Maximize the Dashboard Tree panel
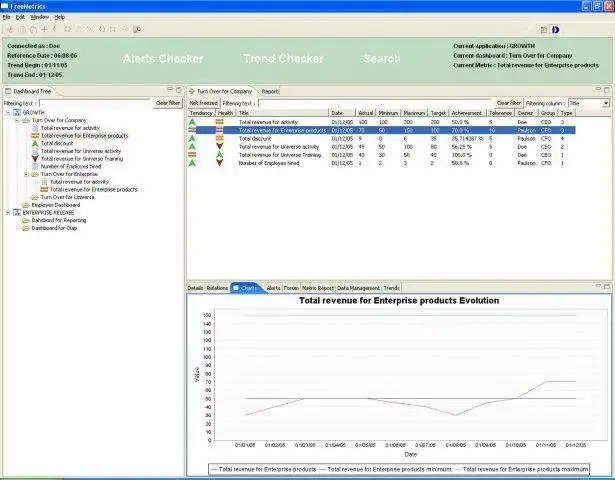Viewport: 615px width, 480px height. pyautogui.click(x=178, y=90)
